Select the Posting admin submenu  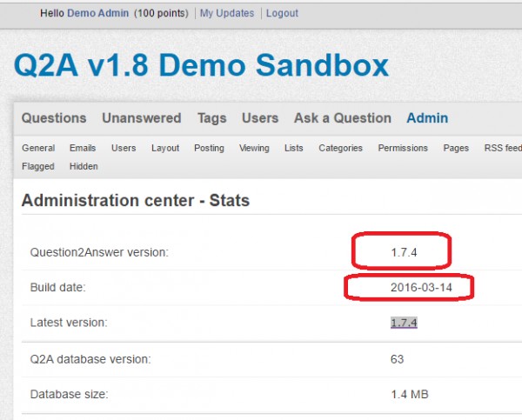click(x=209, y=148)
